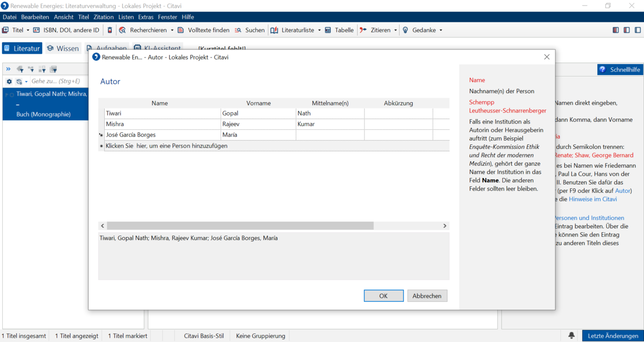Select the three-column layout icon
The image size is (644, 342).
tap(615, 30)
